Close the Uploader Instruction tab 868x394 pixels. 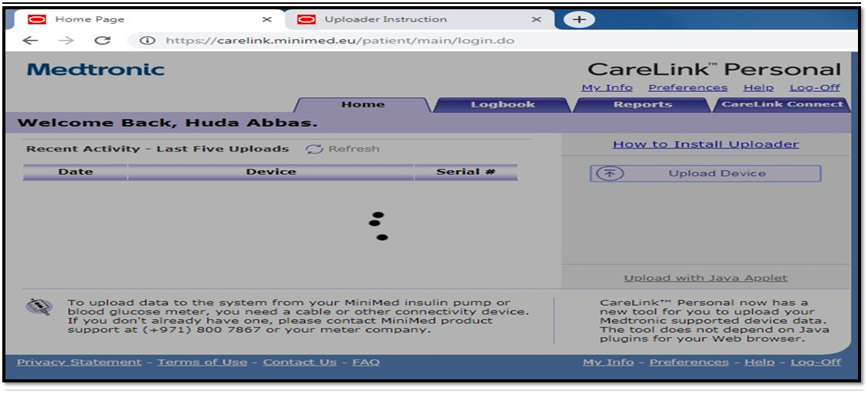pos(537,19)
